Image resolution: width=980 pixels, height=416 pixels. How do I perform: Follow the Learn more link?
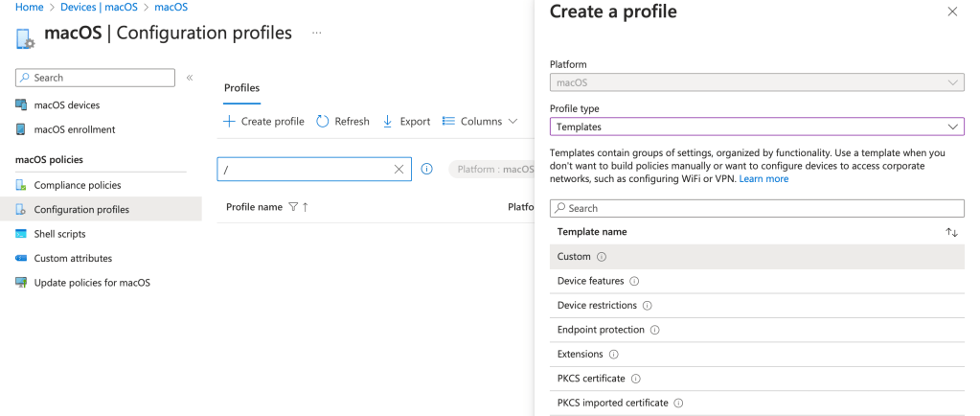(763, 179)
